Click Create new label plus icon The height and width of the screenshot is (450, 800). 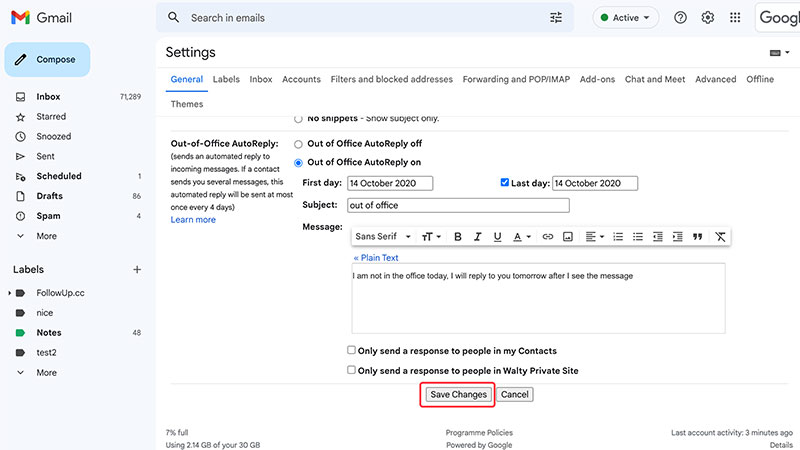tap(137, 269)
